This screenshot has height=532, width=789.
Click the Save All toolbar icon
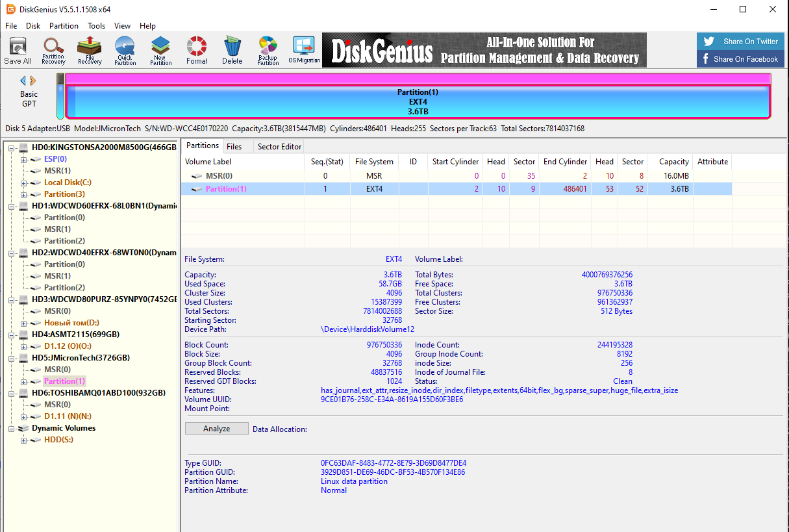pos(18,50)
